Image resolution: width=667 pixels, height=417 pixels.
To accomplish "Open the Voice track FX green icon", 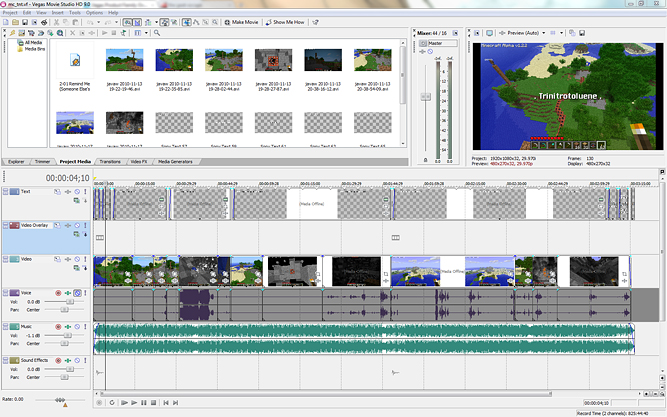I will [68, 293].
